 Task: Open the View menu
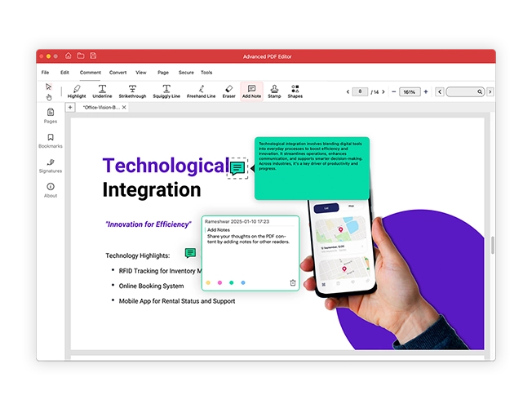(141, 73)
